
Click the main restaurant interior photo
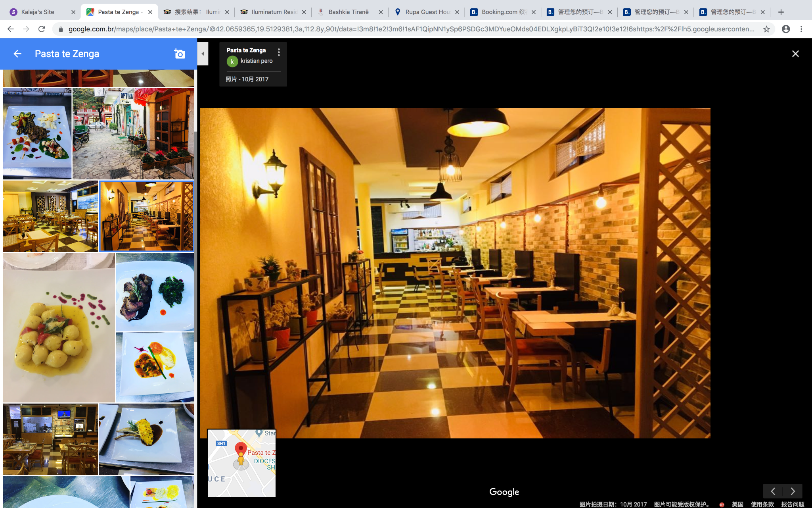tap(455, 273)
